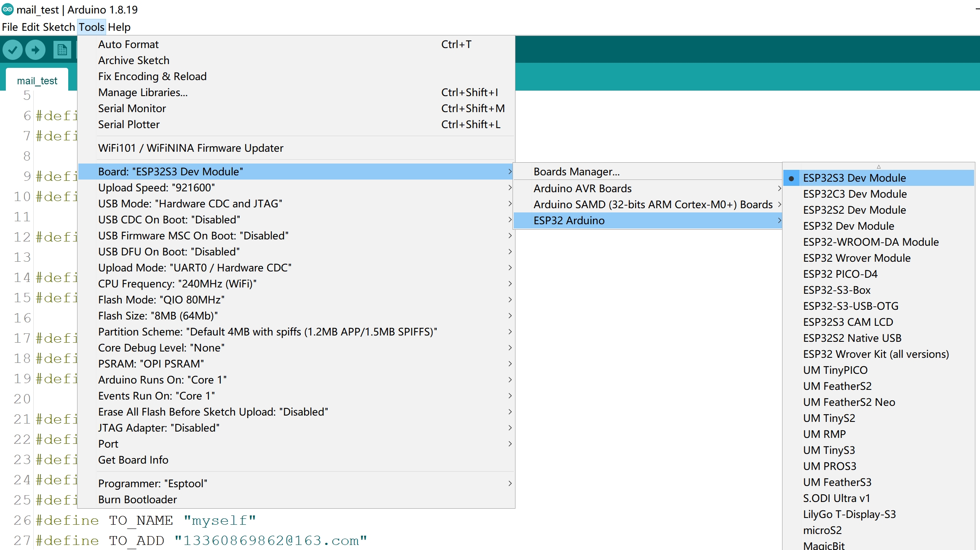980x550 pixels.
Task: Select ESP32S2 Native USB board
Action: (x=879, y=338)
